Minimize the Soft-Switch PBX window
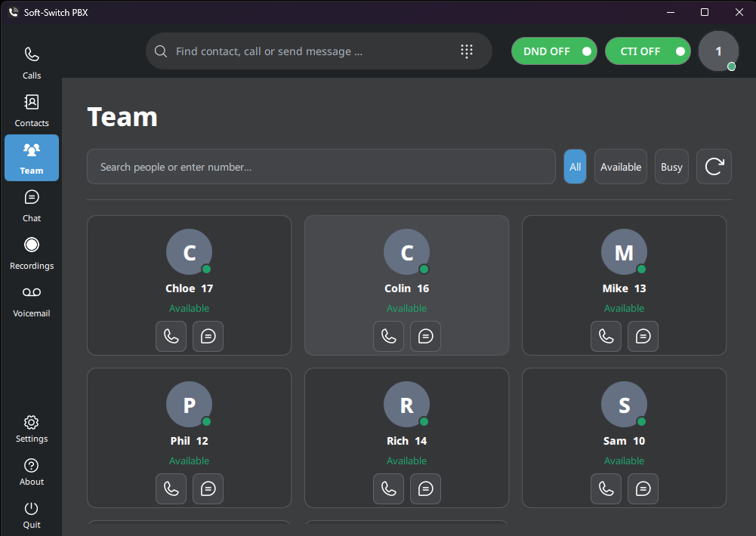 (x=670, y=12)
